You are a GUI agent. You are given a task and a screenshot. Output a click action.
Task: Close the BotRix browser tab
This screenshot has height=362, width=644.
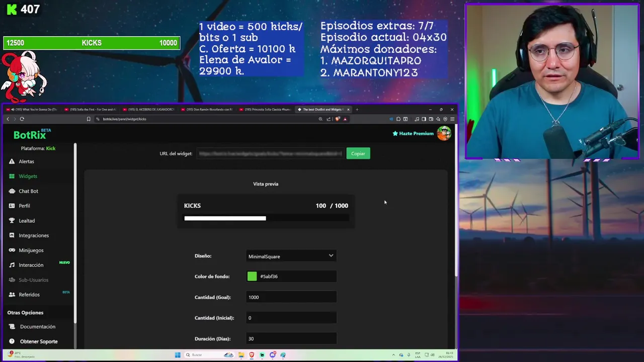tap(348, 110)
